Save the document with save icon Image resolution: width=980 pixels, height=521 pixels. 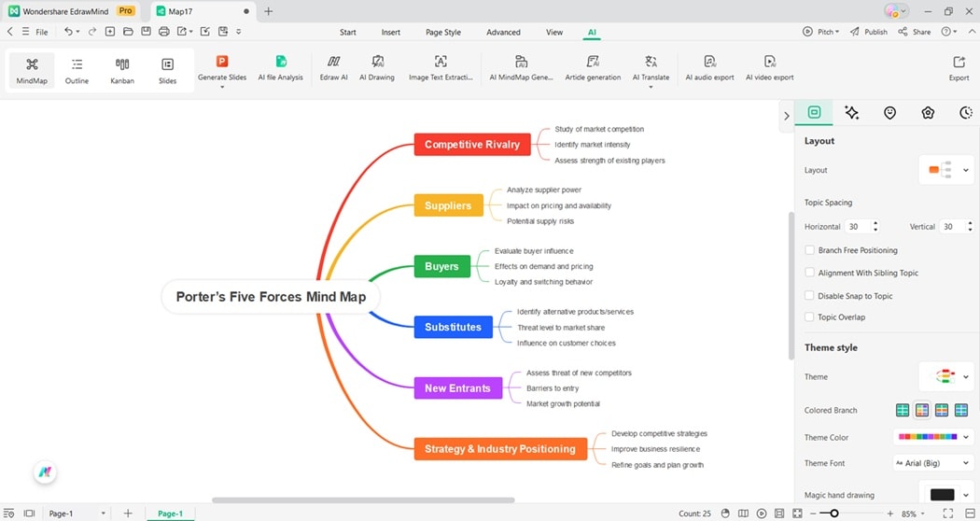pyautogui.click(x=146, y=31)
